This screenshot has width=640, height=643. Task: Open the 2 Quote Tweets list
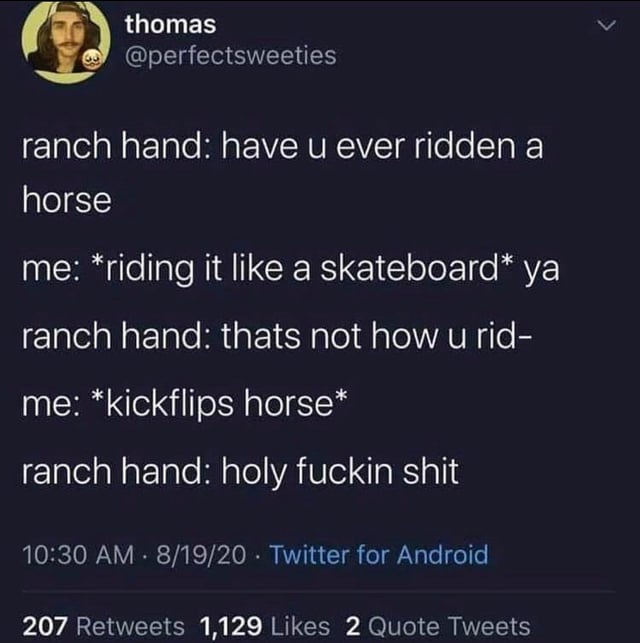tap(438, 627)
